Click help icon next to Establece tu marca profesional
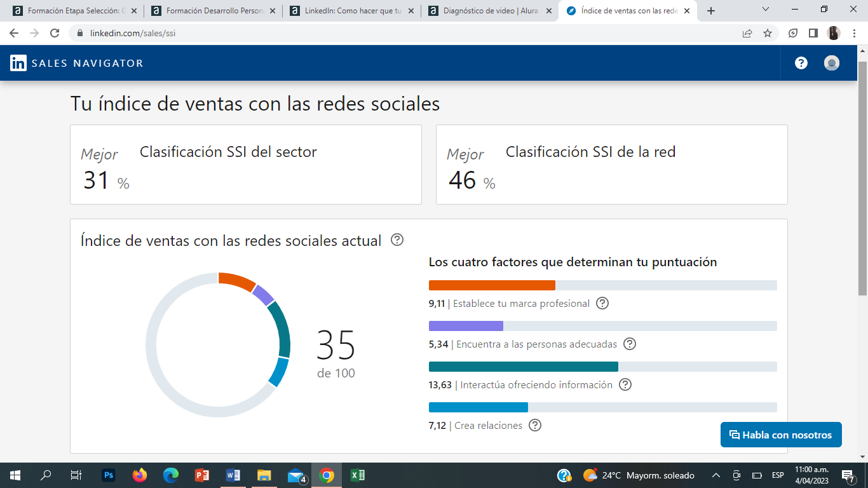 [602, 303]
